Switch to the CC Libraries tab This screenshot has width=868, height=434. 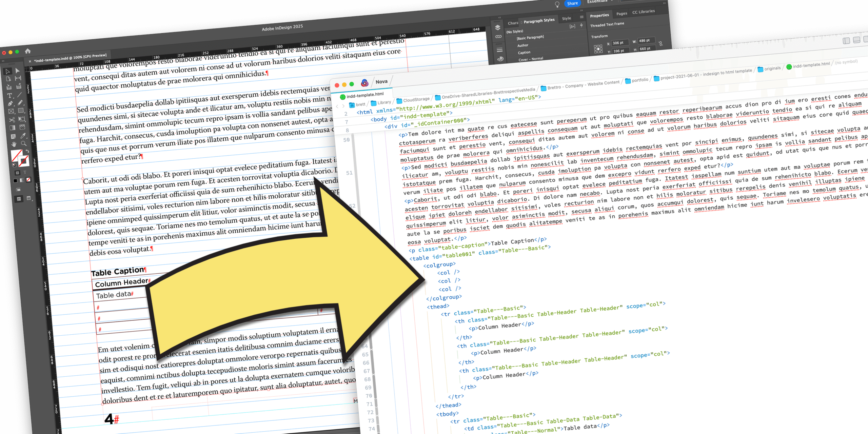coord(644,12)
